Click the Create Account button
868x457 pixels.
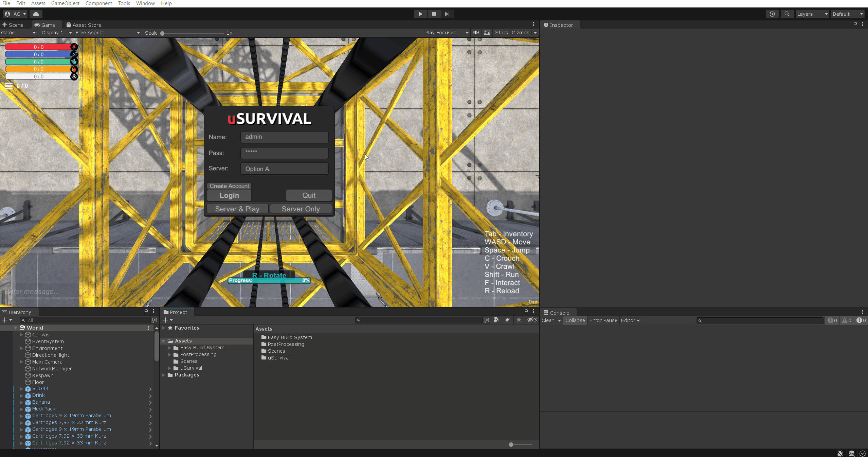pyautogui.click(x=229, y=186)
